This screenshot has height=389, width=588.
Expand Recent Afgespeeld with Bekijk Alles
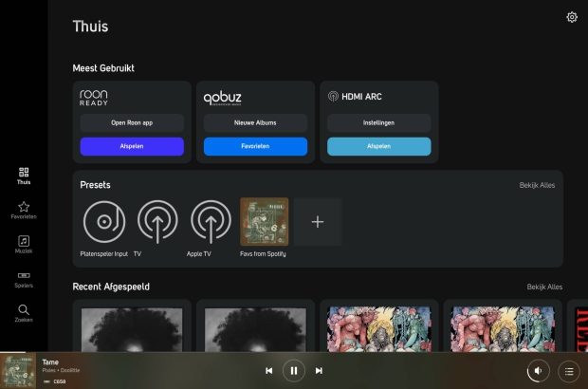[x=544, y=287]
